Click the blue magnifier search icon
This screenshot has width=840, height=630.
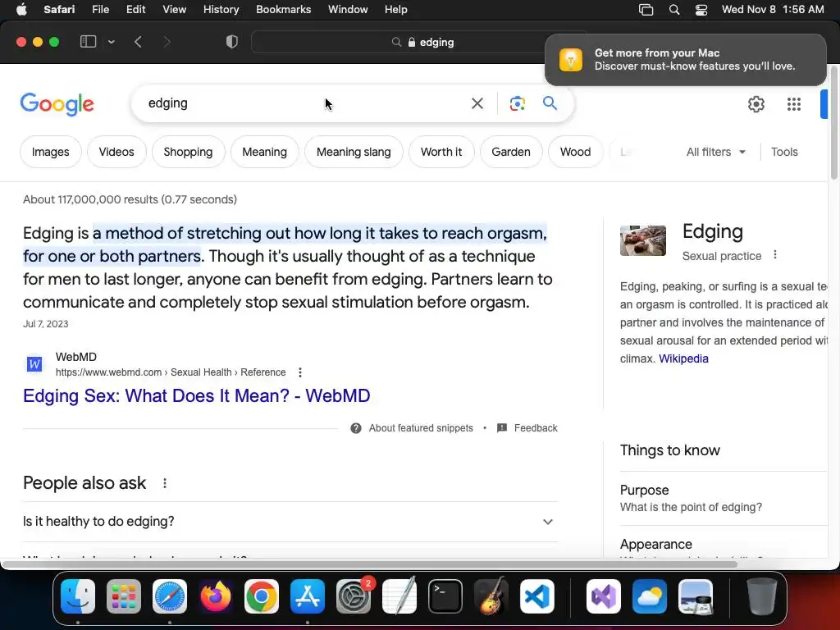550,103
